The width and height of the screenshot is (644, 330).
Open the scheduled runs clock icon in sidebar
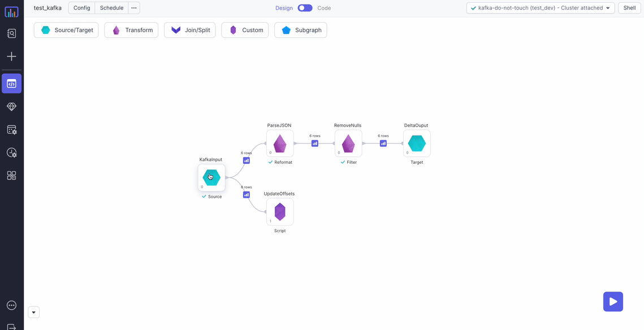[x=11, y=153]
